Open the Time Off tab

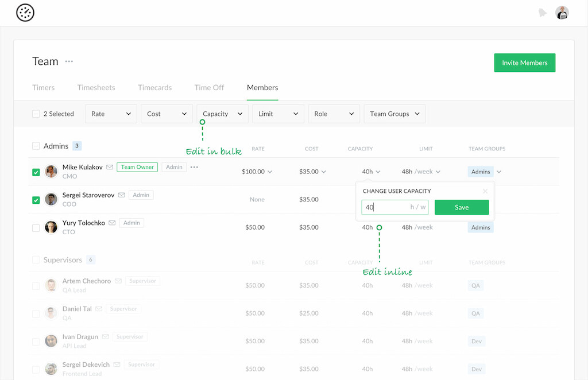click(x=209, y=87)
